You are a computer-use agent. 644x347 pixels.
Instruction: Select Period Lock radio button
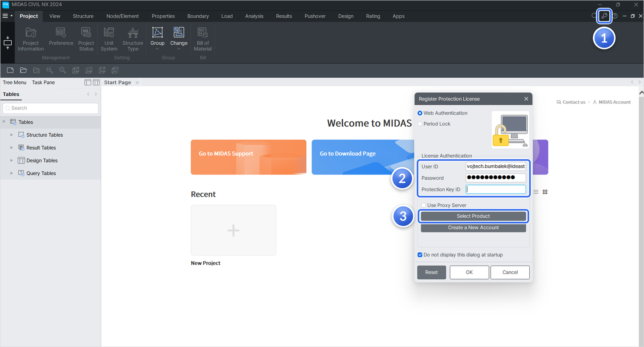coord(420,124)
